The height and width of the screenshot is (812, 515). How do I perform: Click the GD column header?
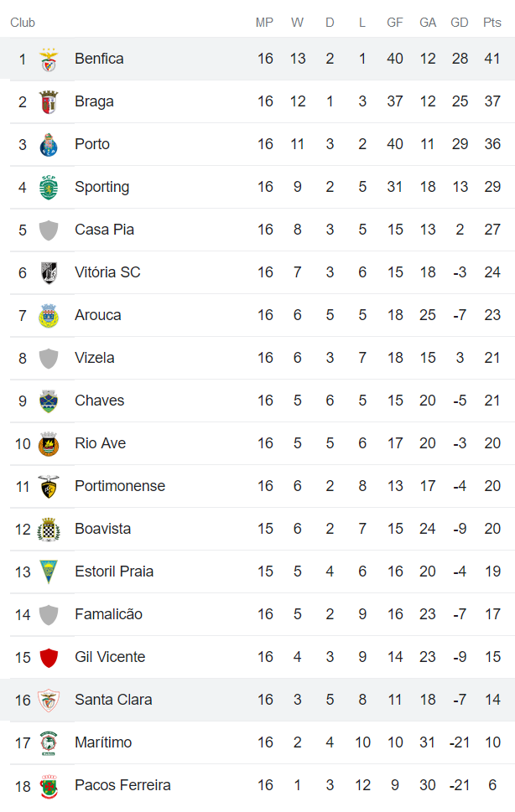click(x=460, y=23)
